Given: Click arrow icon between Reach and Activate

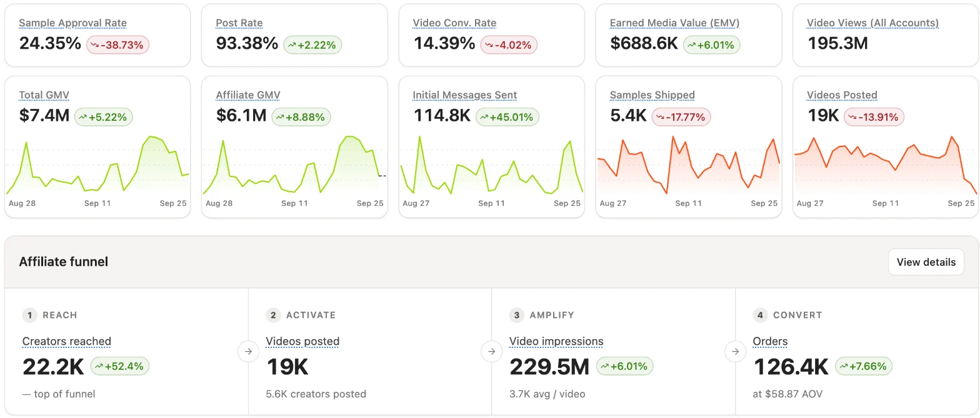Looking at the screenshot, I should point(248,352).
